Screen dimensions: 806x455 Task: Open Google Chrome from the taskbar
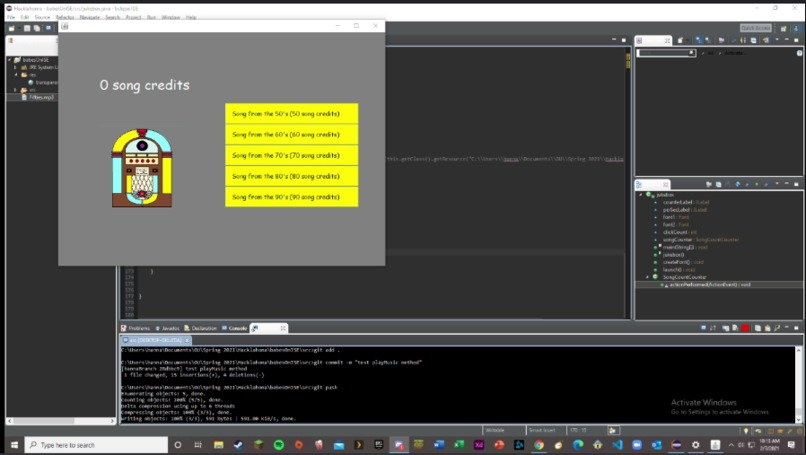point(539,445)
